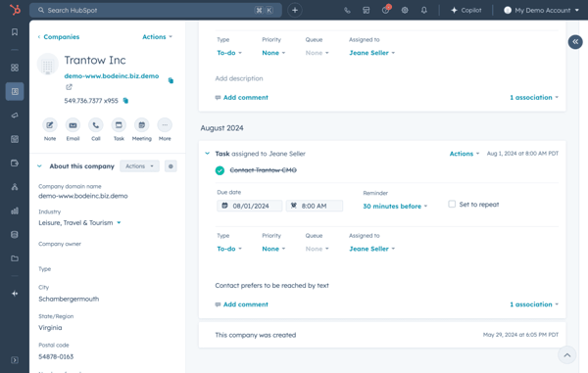588x373 pixels.
Task: Compose an Email to the company
Action: [73, 125]
